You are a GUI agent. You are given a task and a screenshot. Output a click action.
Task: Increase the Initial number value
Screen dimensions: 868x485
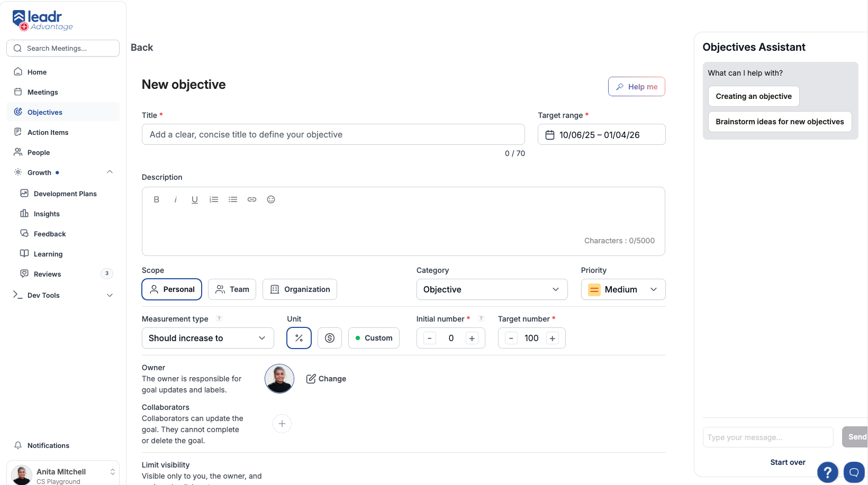coord(472,338)
